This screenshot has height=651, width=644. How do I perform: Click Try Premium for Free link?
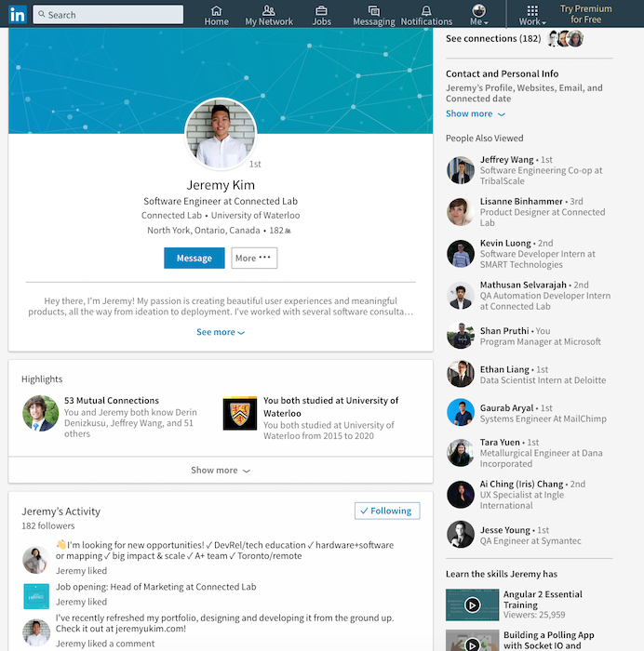click(x=585, y=14)
